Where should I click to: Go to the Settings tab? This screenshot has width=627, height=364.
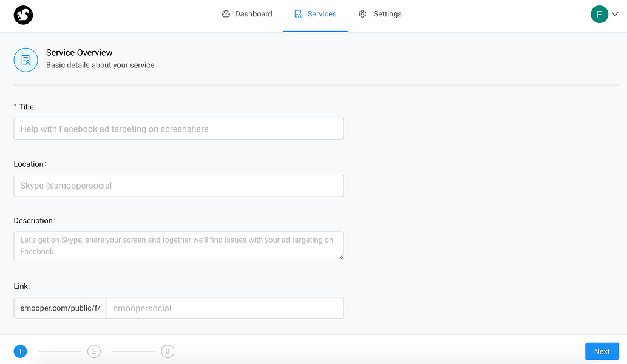coord(380,14)
